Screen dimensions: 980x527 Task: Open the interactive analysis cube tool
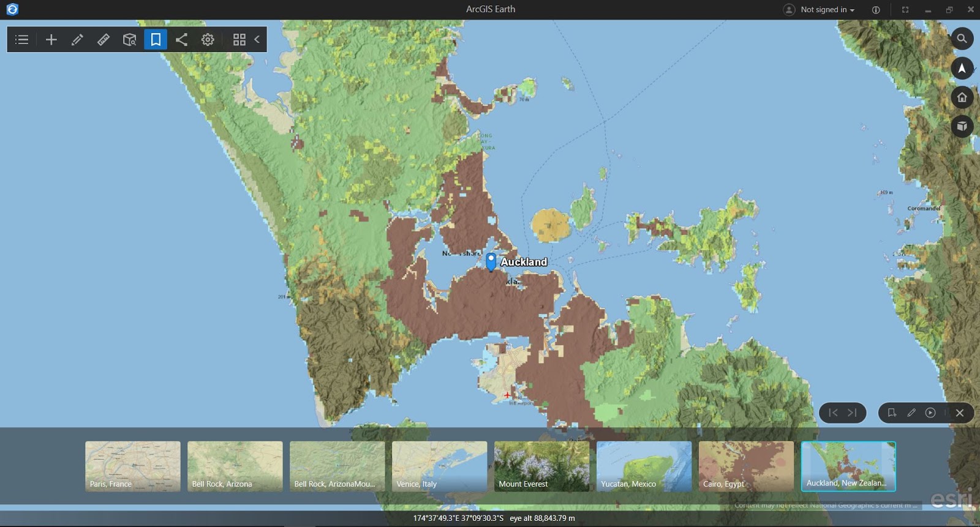pos(129,40)
